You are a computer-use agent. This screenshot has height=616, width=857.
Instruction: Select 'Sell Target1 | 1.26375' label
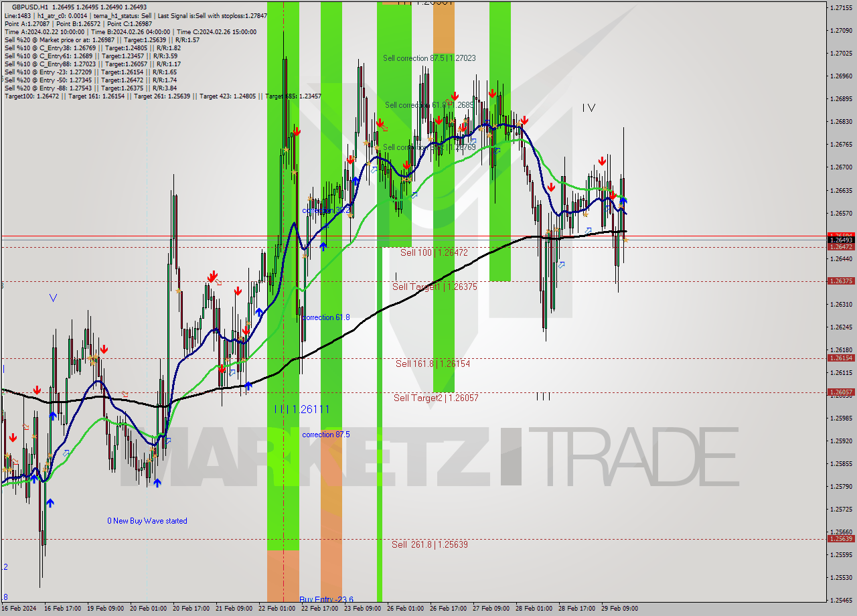coord(435,287)
